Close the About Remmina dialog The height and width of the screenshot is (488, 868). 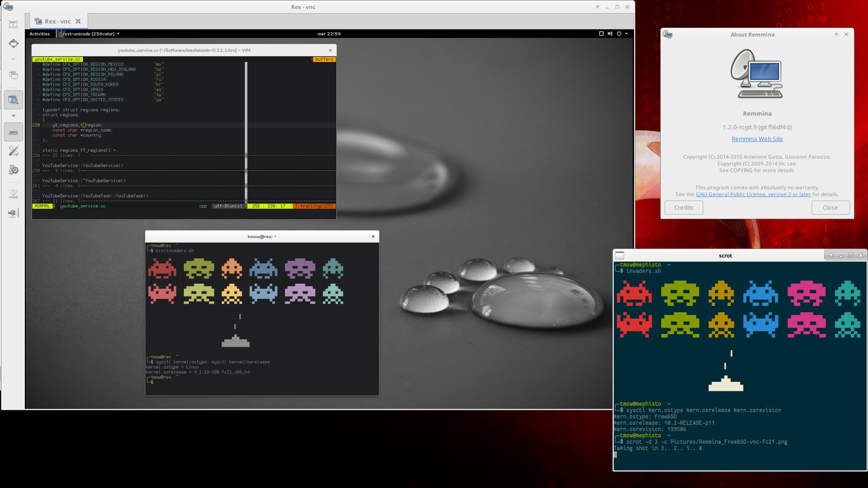point(831,207)
